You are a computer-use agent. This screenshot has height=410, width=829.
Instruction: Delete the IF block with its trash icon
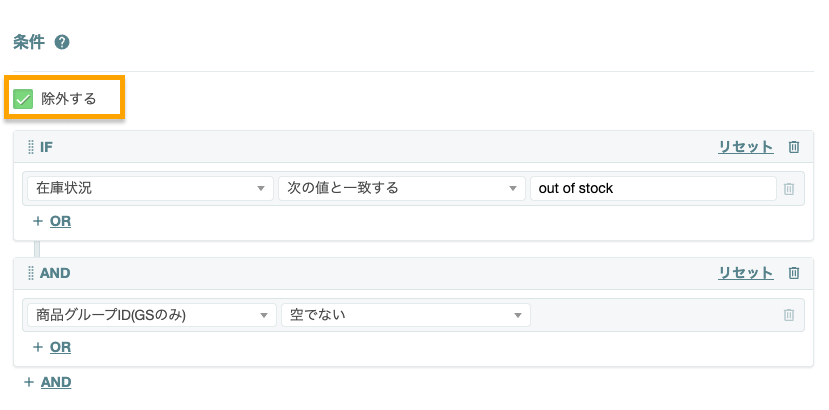click(794, 147)
